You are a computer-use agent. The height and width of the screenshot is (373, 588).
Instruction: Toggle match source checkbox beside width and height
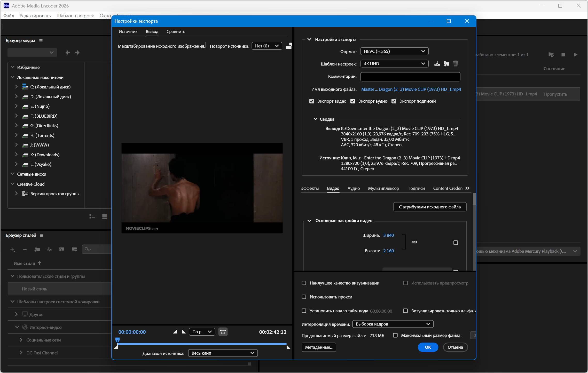pyautogui.click(x=456, y=243)
